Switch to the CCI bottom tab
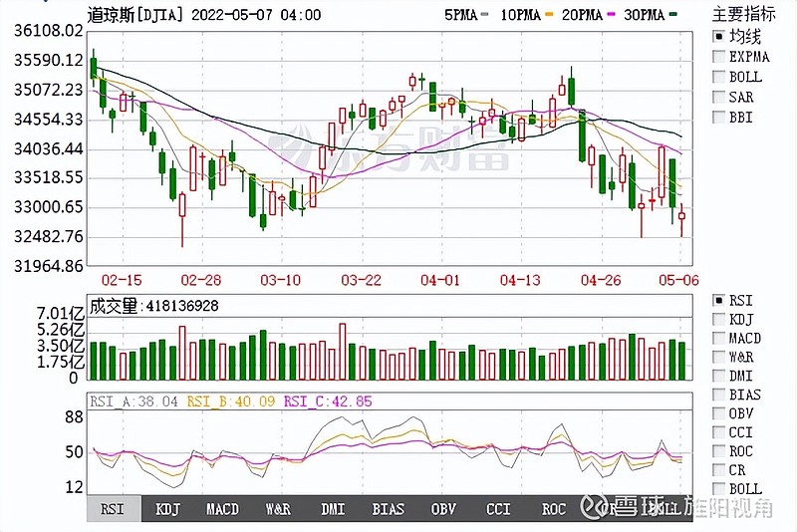The width and height of the screenshot is (797, 532). coord(498,509)
